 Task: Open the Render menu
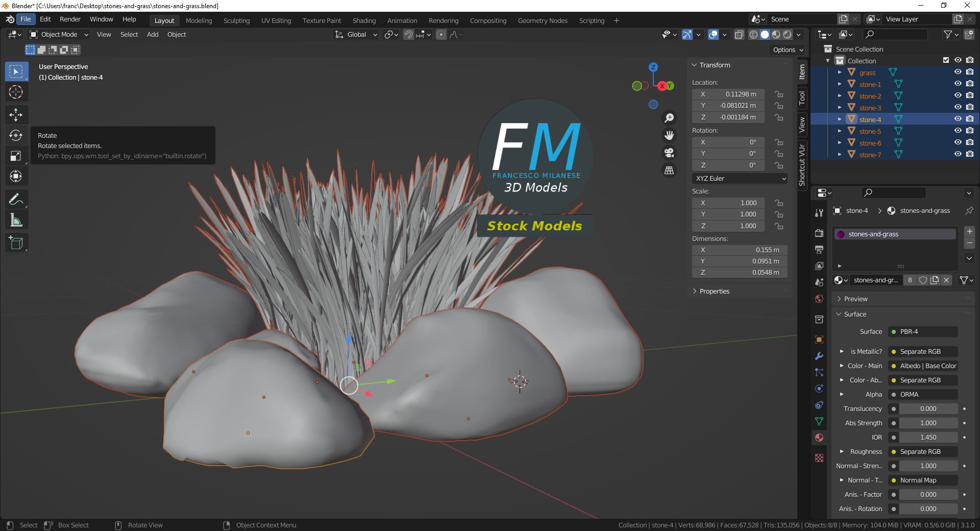coord(70,19)
